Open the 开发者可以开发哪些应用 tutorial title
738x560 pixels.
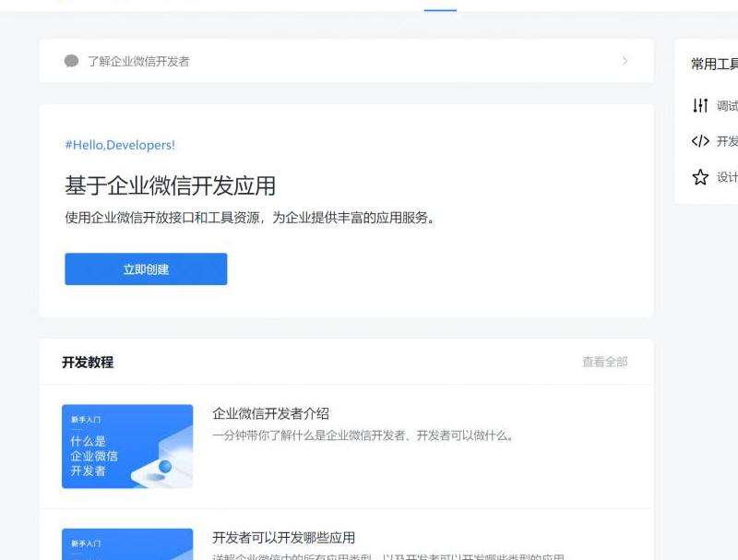(284, 538)
